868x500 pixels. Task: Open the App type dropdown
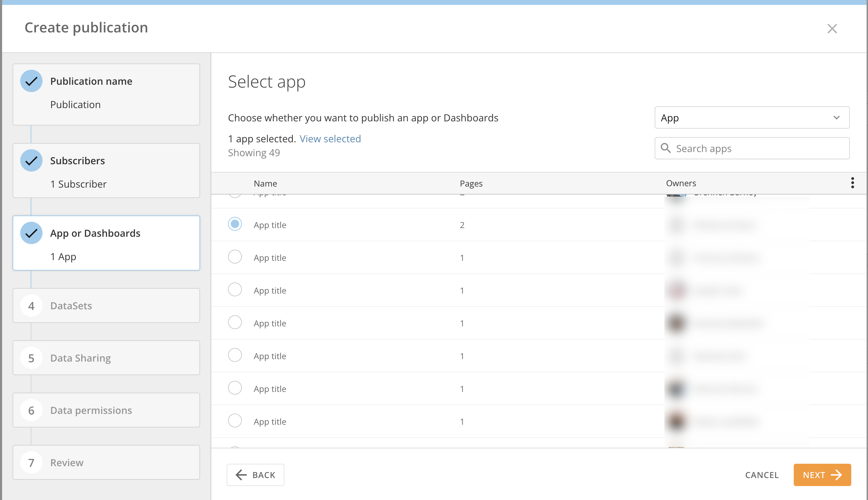[x=752, y=118]
